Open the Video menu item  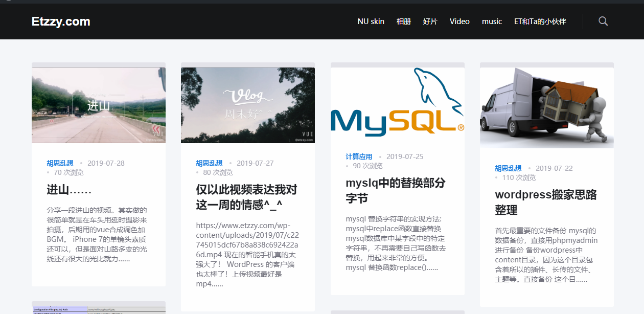tap(459, 21)
